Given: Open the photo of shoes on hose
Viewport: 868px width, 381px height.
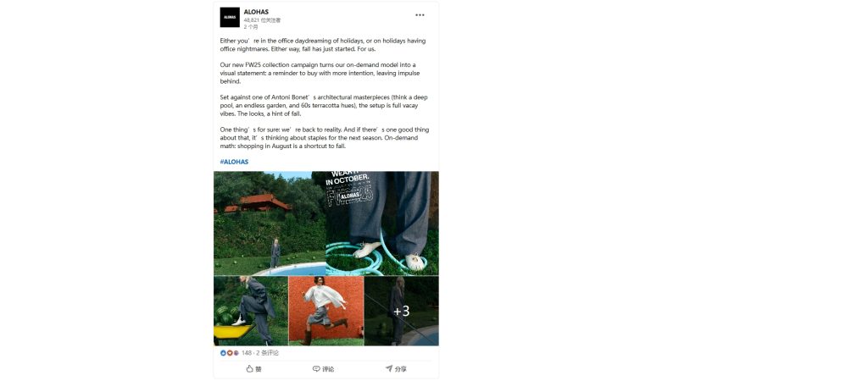Looking at the screenshot, I should 382,224.
